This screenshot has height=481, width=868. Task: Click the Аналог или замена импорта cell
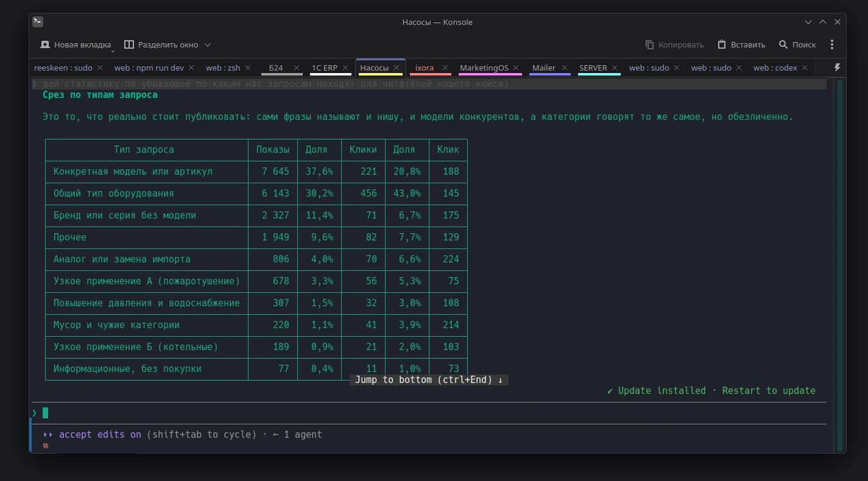[x=122, y=259]
